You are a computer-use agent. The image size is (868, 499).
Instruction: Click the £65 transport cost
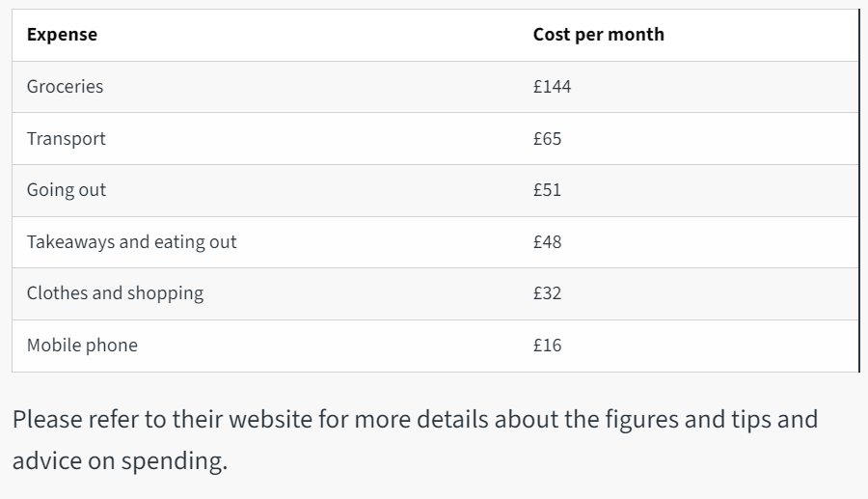click(x=547, y=139)
